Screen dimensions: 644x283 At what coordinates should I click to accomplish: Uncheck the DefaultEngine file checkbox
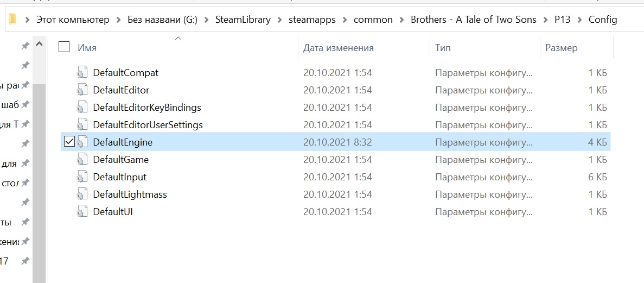point(69,142)
